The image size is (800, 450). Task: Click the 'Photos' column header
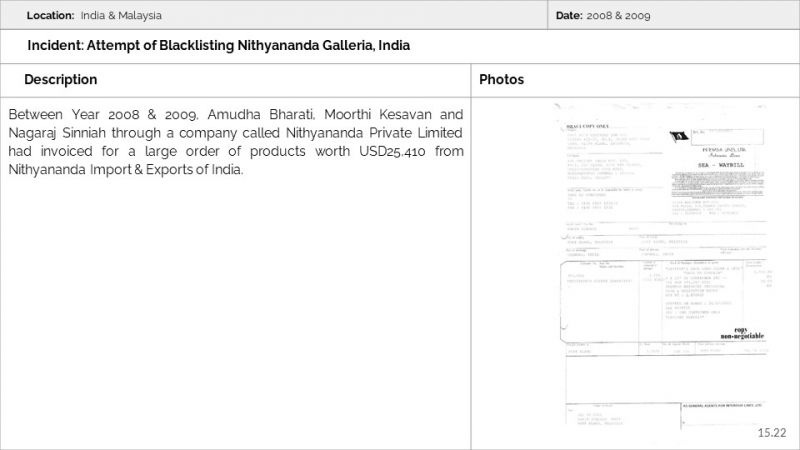[501, 79]
